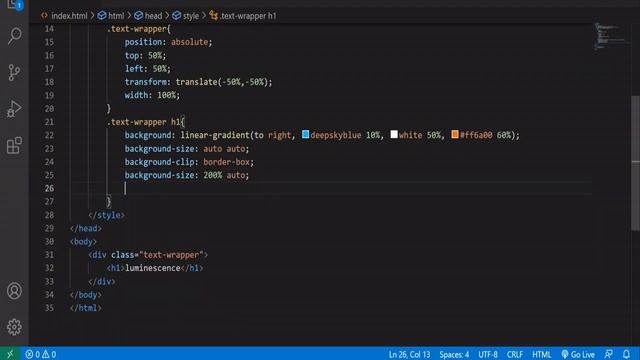Open the Explorer view in activity bar
This screenshot has width=640, height=360.
[x=14, y=5]
